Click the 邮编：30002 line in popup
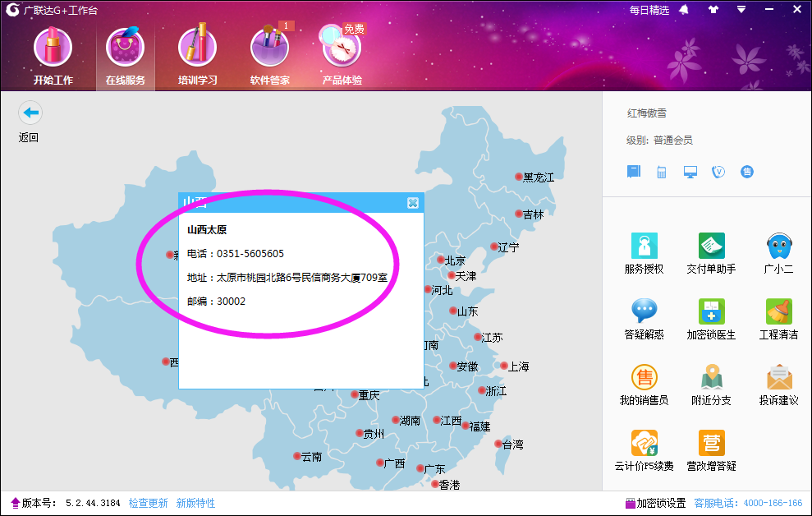812x516 pixels. pos(216,302)
